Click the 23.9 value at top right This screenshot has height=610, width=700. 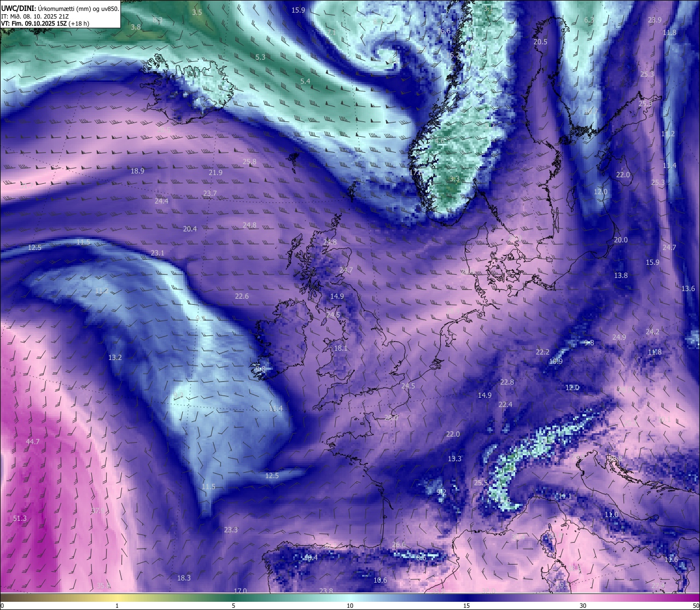(x=655, y=20)
